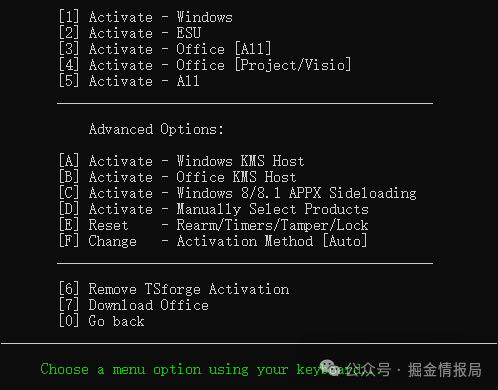
Task: Click the 掘金情报局 watermark text
Action: [x=445, y=370]
